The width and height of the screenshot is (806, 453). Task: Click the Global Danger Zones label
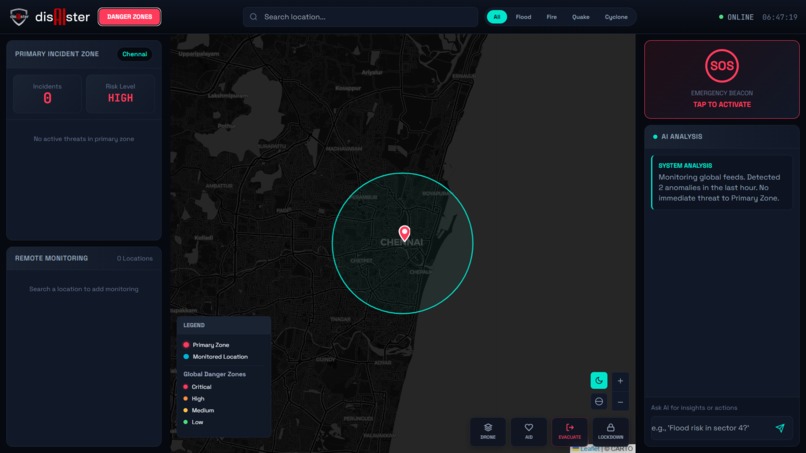tap(214, 374)
